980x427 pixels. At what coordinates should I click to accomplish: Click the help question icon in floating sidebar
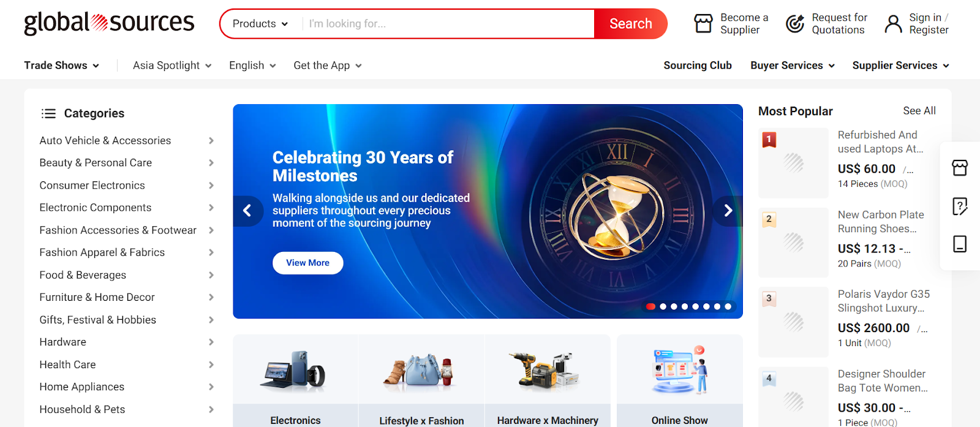click(x=960, y=206)
